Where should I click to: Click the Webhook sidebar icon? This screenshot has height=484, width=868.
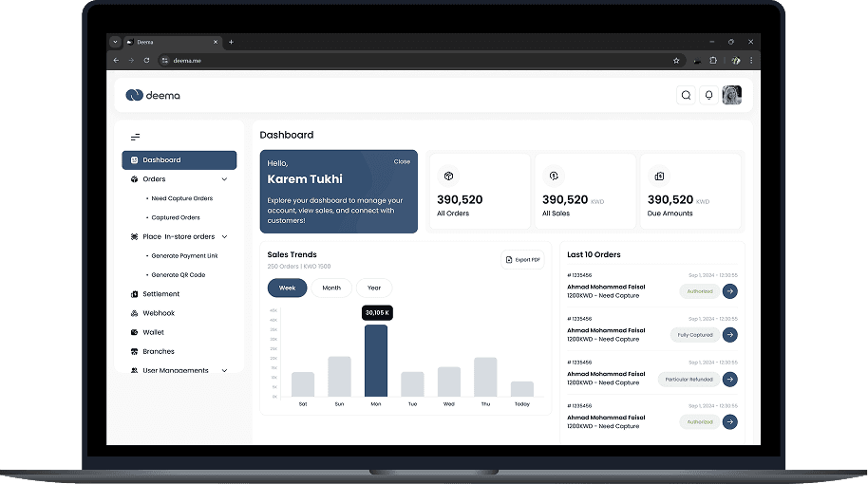pos(134,313)
